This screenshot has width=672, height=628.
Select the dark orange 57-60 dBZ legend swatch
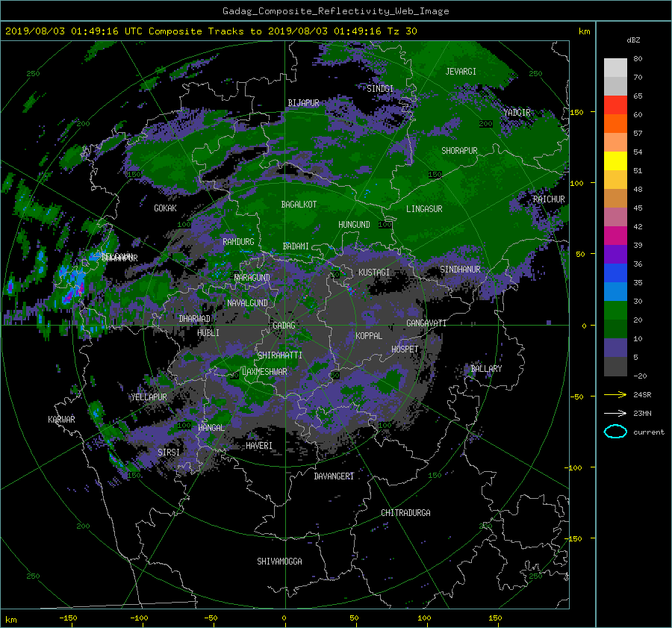615,124
